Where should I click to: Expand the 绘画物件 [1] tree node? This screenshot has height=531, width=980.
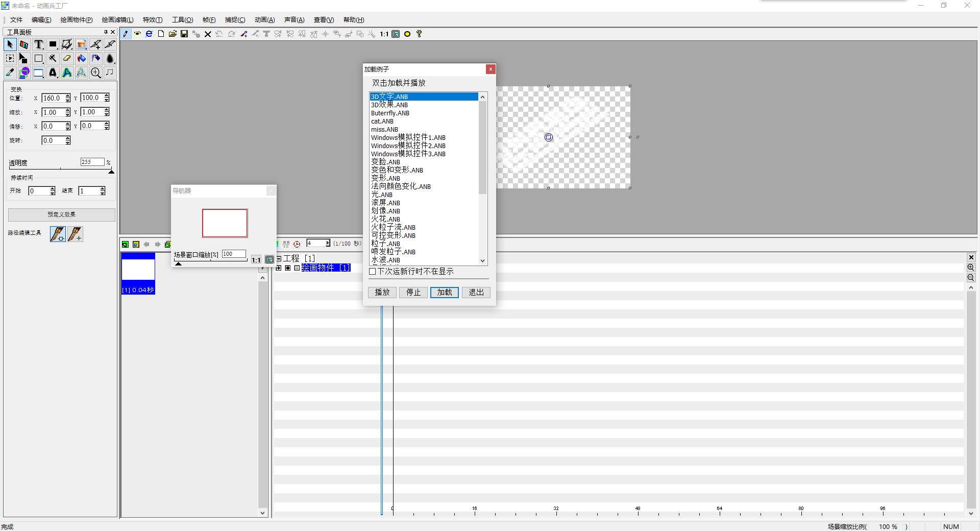pyautogui.click(x=279, y=268)
